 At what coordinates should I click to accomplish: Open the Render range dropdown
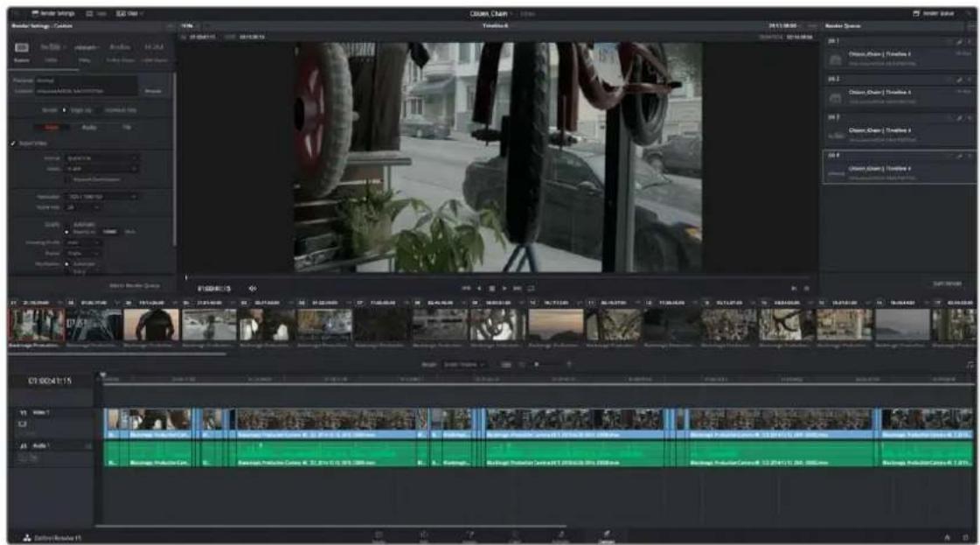(464, 364)
